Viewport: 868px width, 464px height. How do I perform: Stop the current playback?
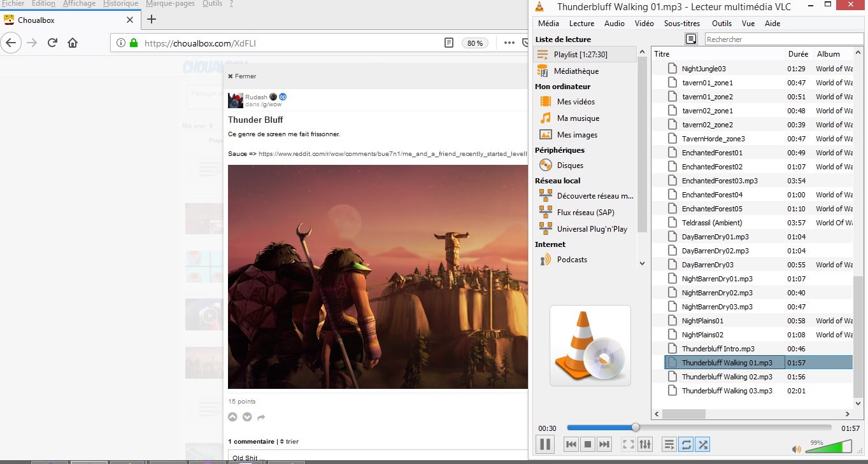tap(588, 444)
